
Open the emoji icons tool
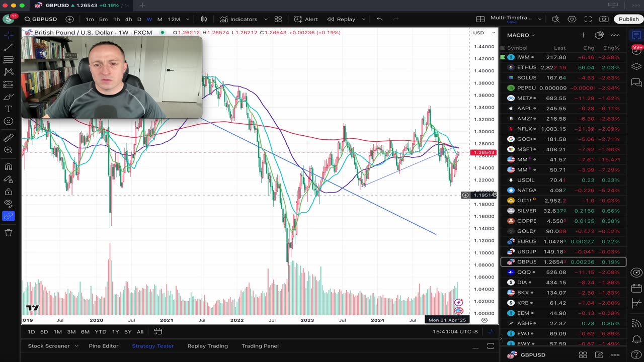tap(9, 121)
